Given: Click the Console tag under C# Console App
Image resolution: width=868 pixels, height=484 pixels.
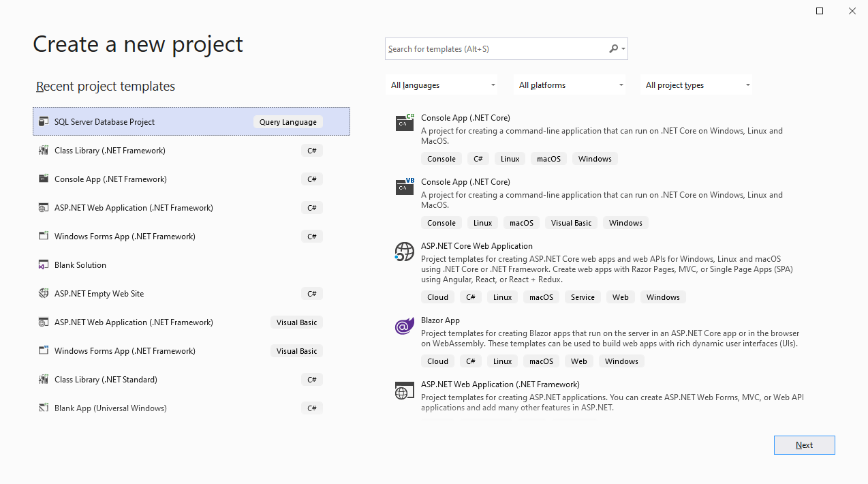Looking at the screenshot, I should click(x=441, y=159).
